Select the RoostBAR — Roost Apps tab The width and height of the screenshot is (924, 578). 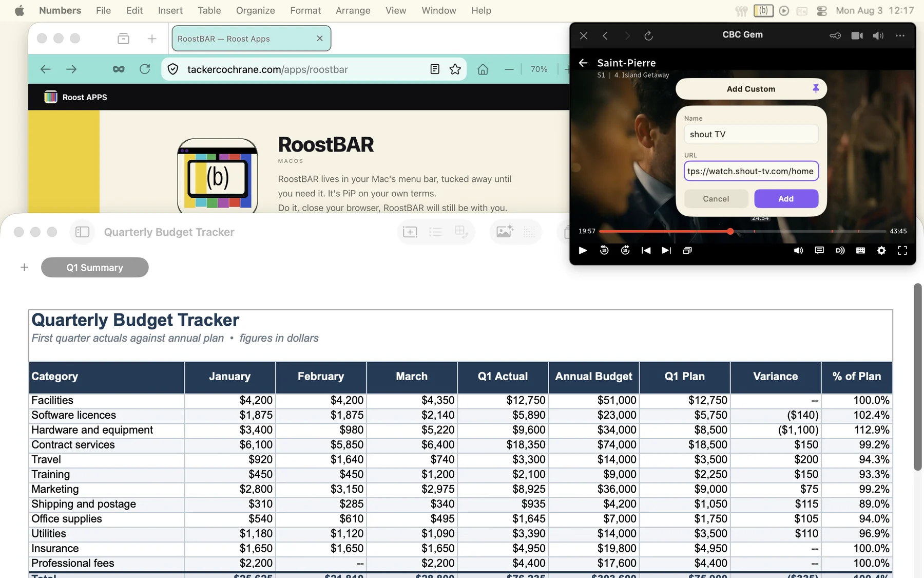point(252,39)
